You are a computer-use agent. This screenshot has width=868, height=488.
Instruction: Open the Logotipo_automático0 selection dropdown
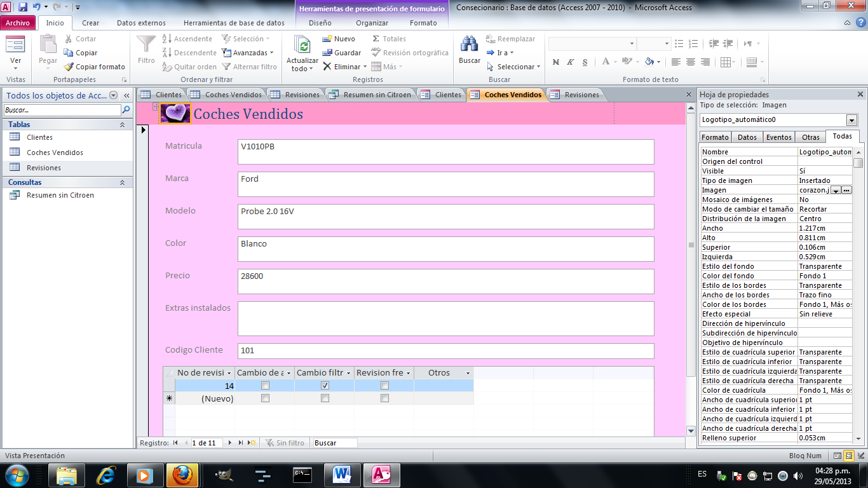(x=853, y=120)
